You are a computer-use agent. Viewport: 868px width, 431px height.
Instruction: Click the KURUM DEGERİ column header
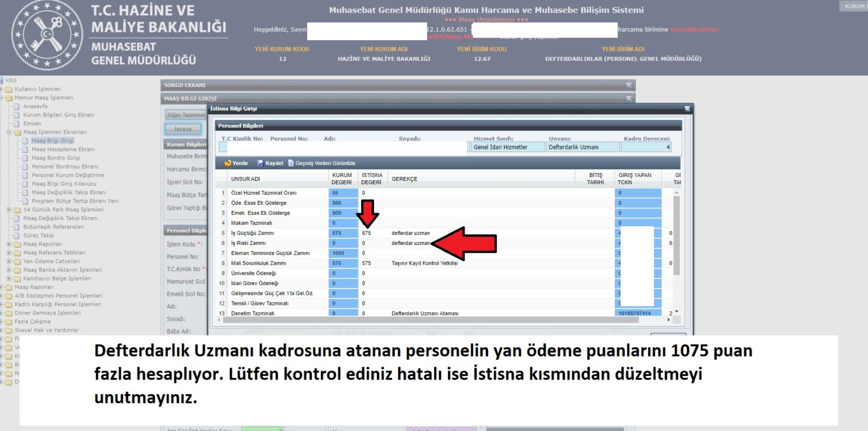(343, 179)
